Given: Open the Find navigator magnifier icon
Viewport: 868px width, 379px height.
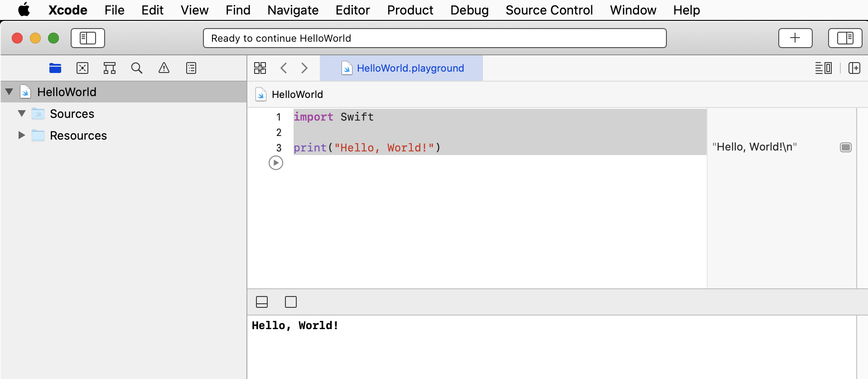Looking at the screenshot, I should click(x=137, y=68).
